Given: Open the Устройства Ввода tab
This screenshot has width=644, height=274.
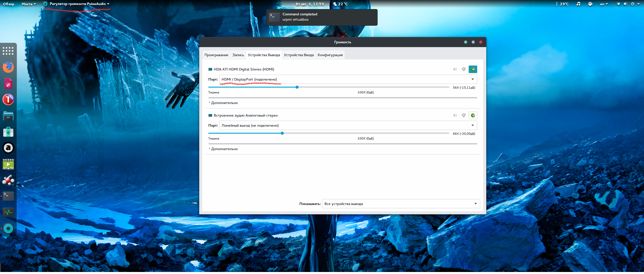Looking at the screenshot, I should coord(299,55).
